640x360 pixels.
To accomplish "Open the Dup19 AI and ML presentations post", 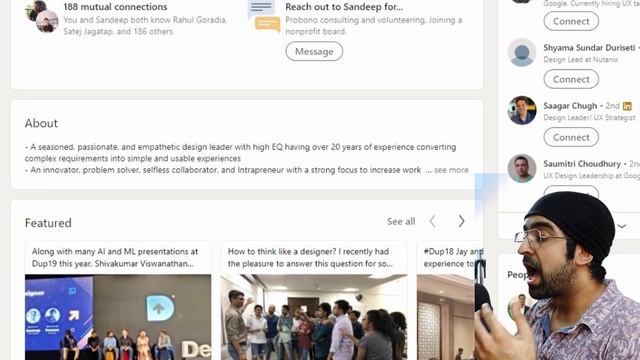I will [115, 258].
